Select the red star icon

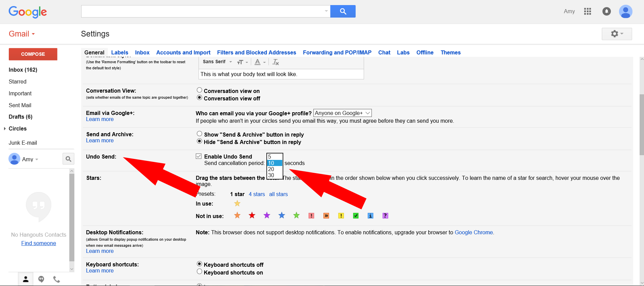pyautogui.click(x=252, y=215)
